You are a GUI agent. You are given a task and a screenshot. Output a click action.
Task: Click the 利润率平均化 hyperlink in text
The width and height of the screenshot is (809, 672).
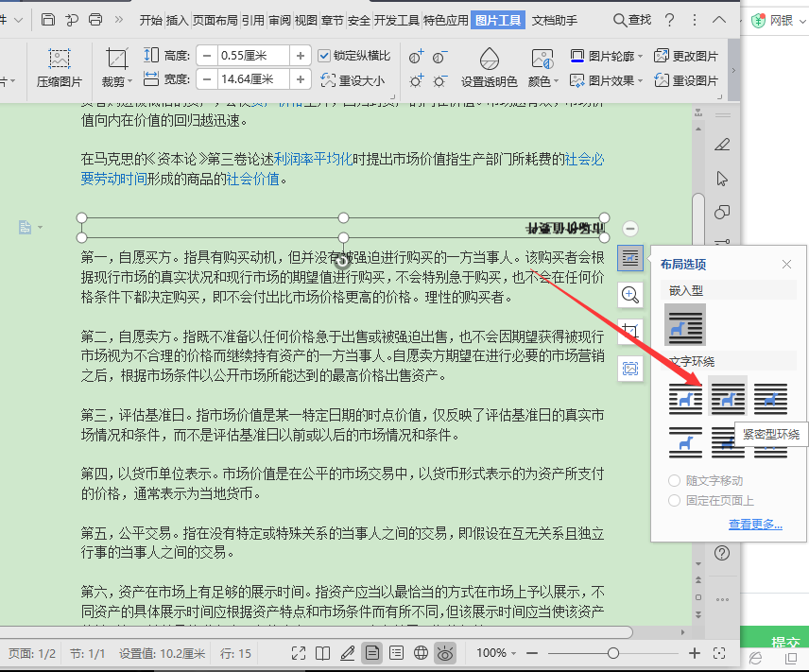click(313, 159)
